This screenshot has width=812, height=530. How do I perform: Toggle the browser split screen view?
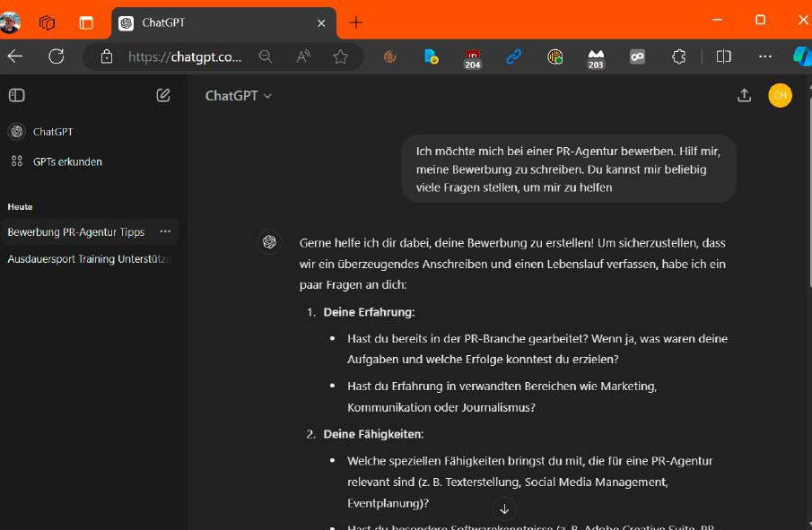723,56
